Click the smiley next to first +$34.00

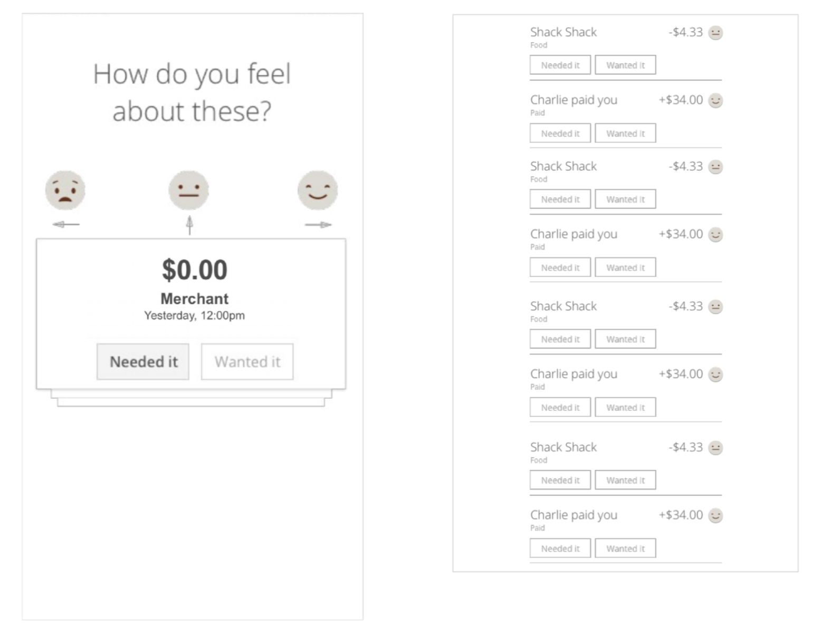(x=715, y=100)
